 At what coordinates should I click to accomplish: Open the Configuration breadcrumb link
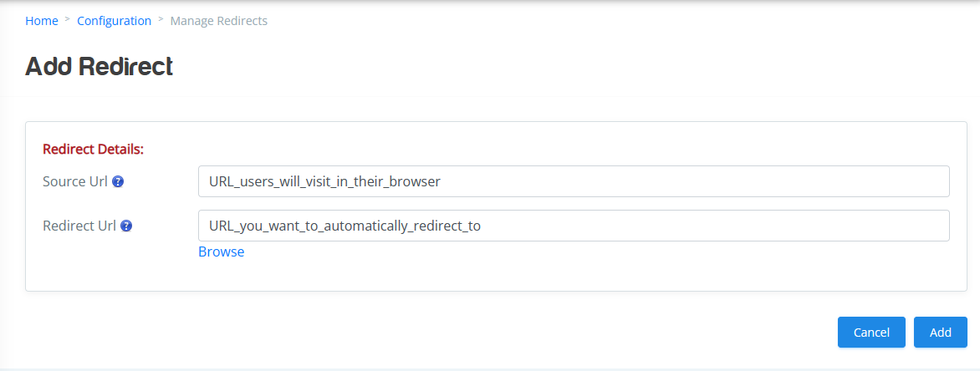pos(115,21)
